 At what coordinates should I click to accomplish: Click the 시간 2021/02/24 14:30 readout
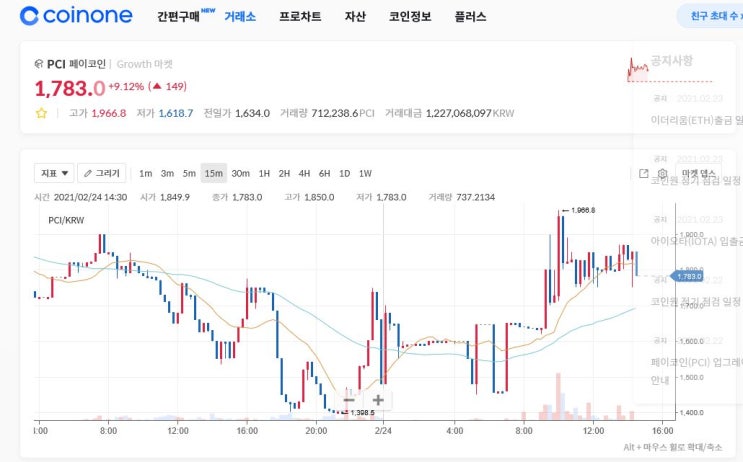tap(81, 197)
